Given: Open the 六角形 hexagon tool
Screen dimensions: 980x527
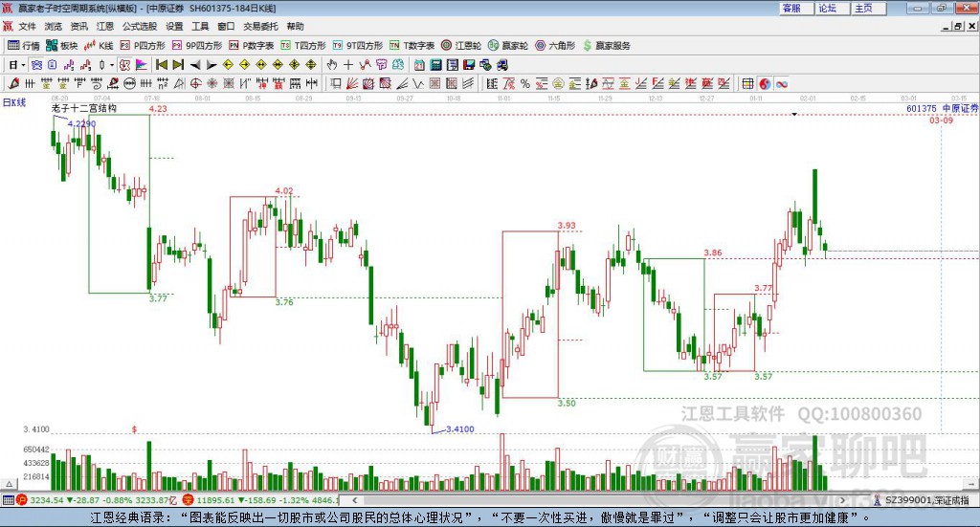Looking at the screenshot, I should click(555, 46).
